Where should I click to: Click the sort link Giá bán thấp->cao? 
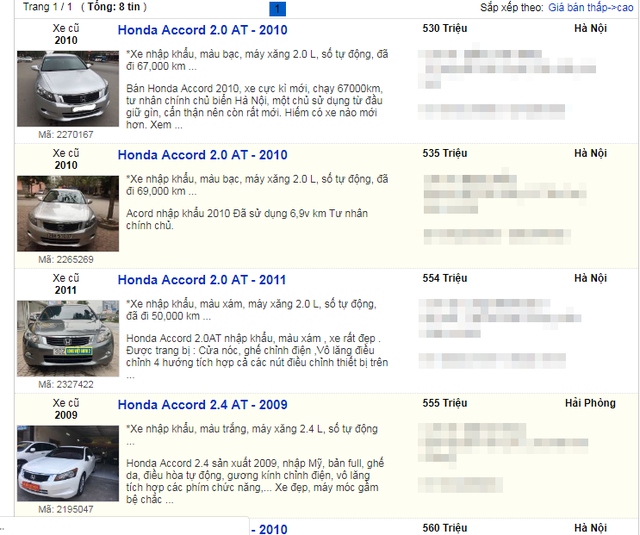point(591,7)
